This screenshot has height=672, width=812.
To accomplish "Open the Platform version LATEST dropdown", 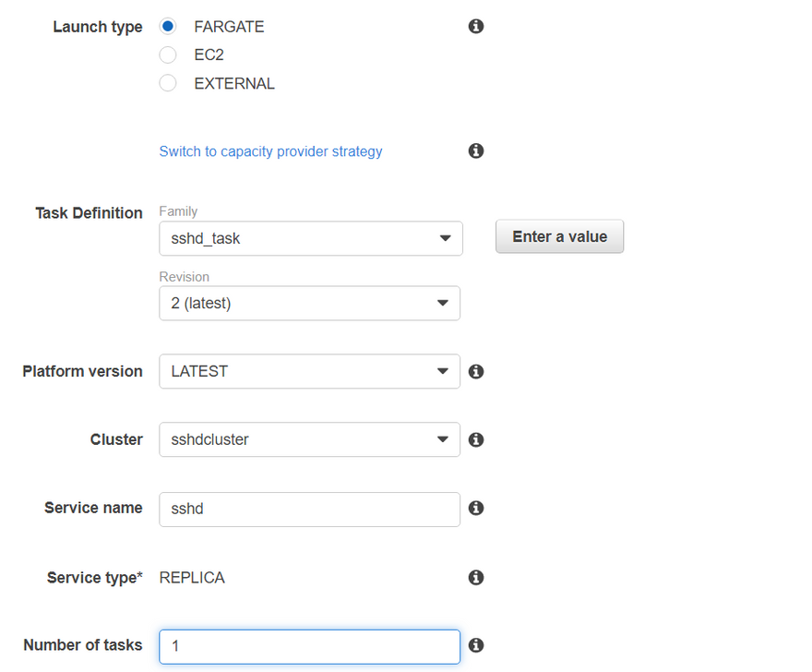I will point(309,371).
